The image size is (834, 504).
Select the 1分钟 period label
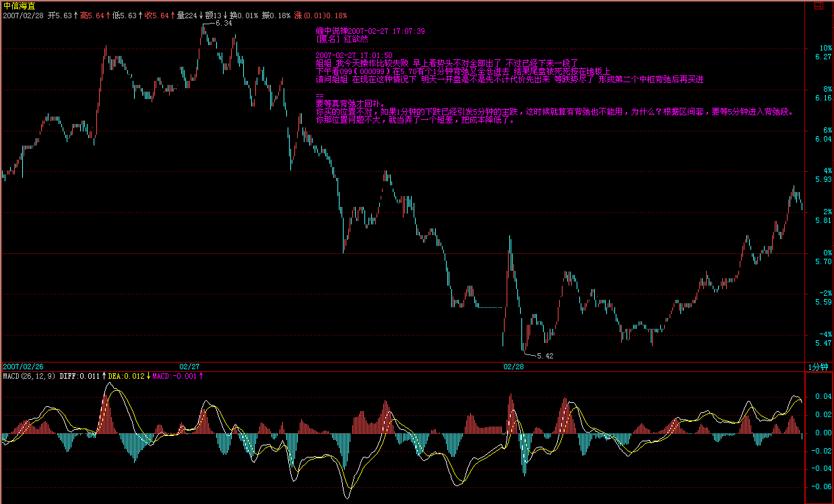point(817,367)
